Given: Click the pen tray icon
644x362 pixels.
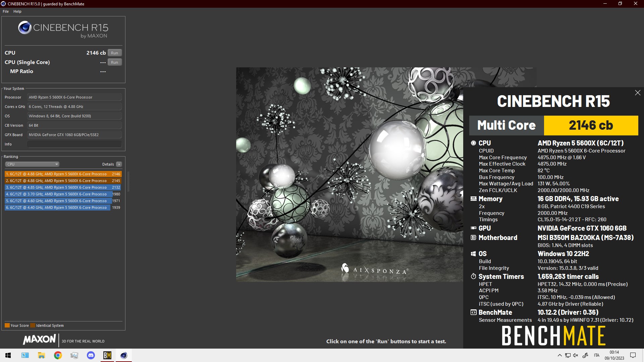Looking at the screenshot, I should click(585, 355).
